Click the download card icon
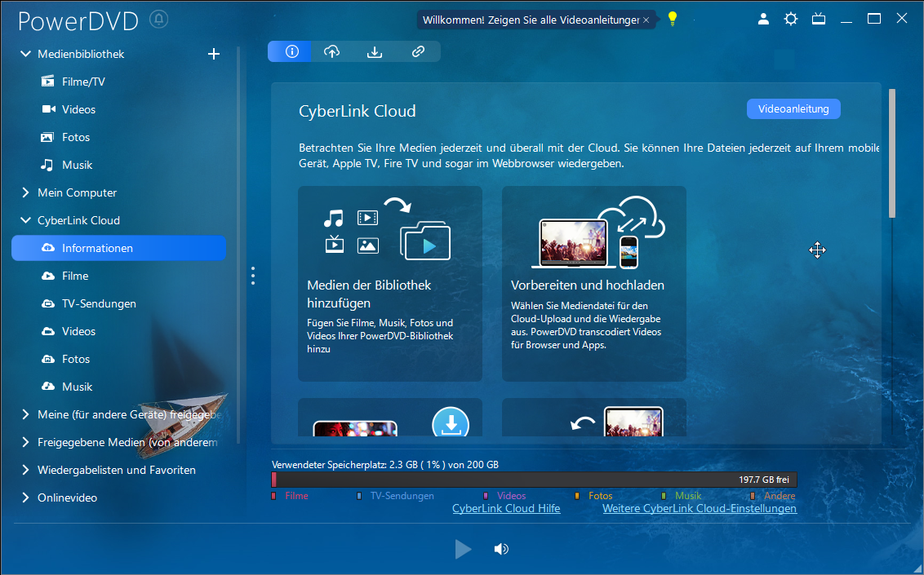 coord(451,422)
